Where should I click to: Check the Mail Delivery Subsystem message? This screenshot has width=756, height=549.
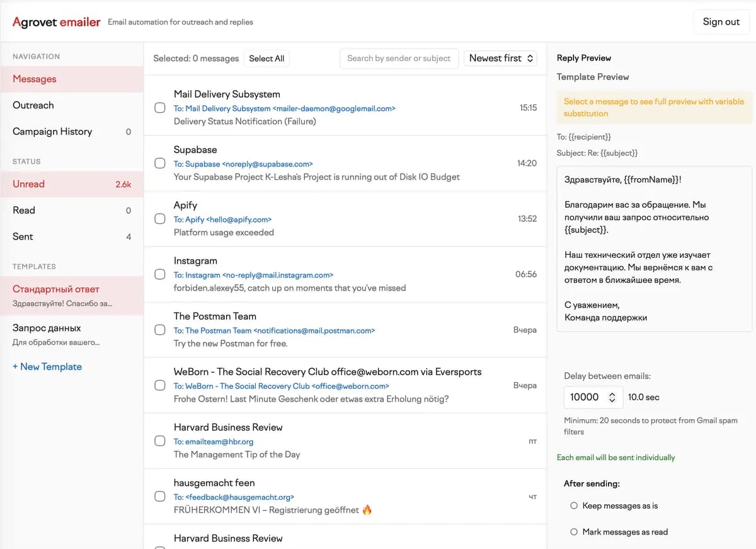(x=160, y=108)
